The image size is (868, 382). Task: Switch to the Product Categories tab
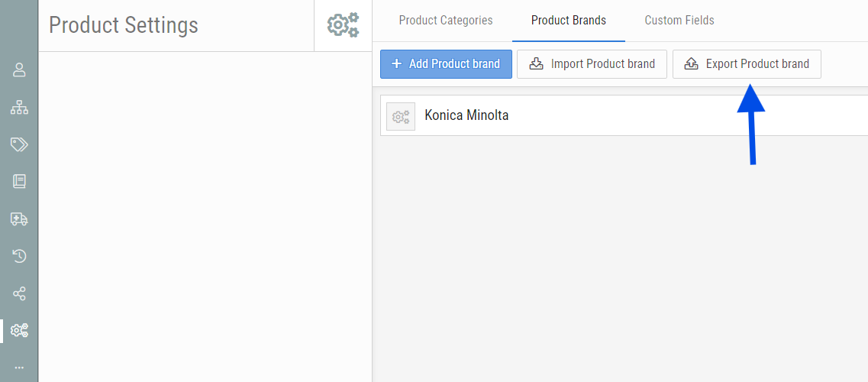pyautogui.click(x=446, y=21)
